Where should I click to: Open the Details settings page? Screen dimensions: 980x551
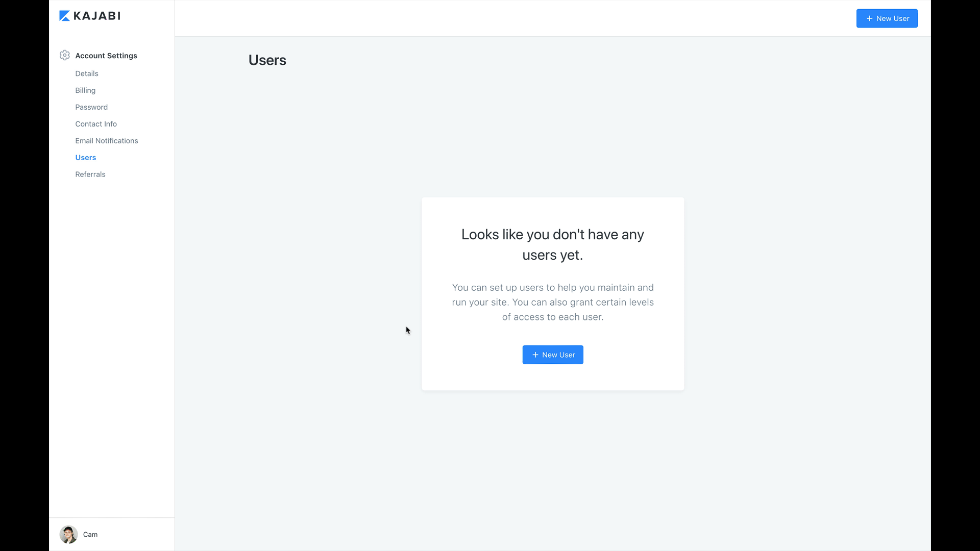tap(87, 73)
